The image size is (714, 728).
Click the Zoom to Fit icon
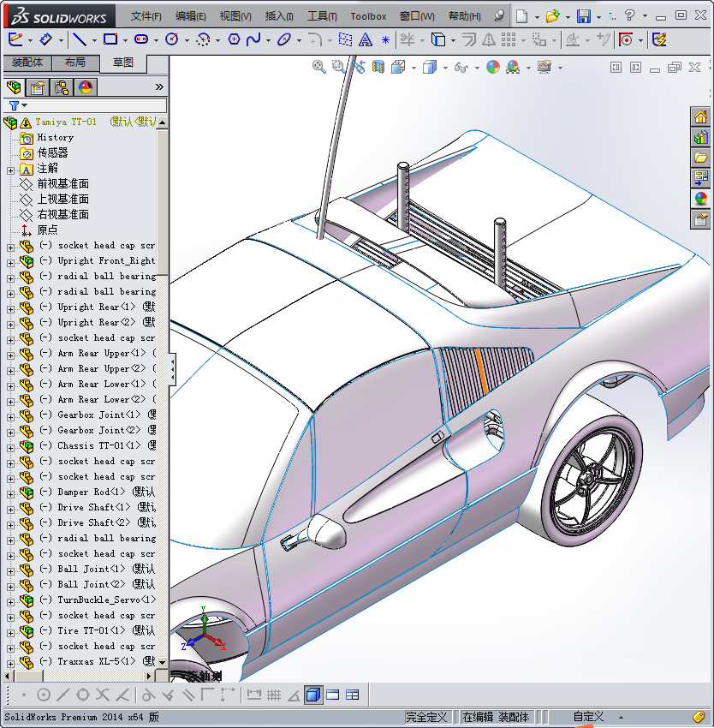point(319,67)
